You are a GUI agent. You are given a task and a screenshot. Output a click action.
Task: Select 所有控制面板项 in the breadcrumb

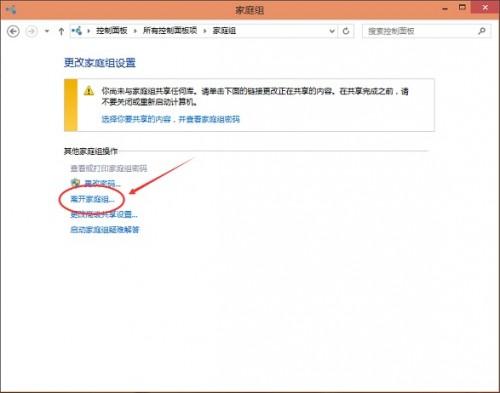[x=170, y=31]
